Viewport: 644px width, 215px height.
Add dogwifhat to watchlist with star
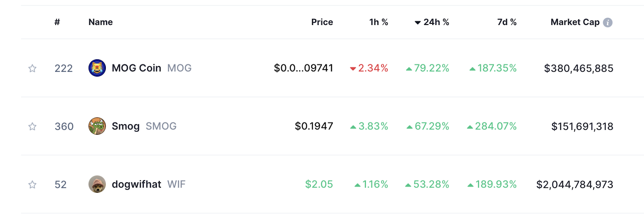click(33, 184)
